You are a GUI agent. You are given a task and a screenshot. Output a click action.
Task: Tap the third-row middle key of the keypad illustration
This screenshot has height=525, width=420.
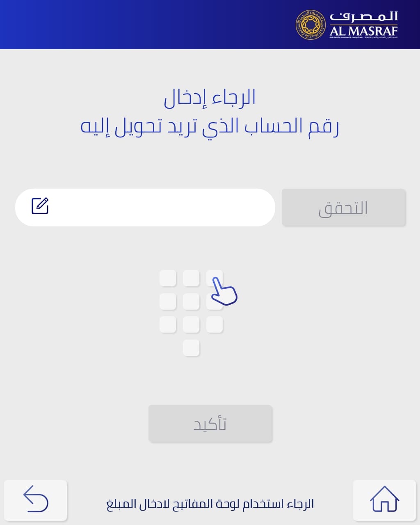click(x=191, y=324)
